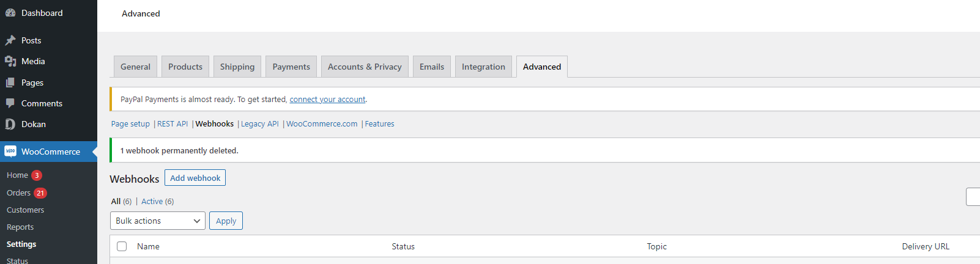Switch to Accounts & Privacy tab

(365, 67)
